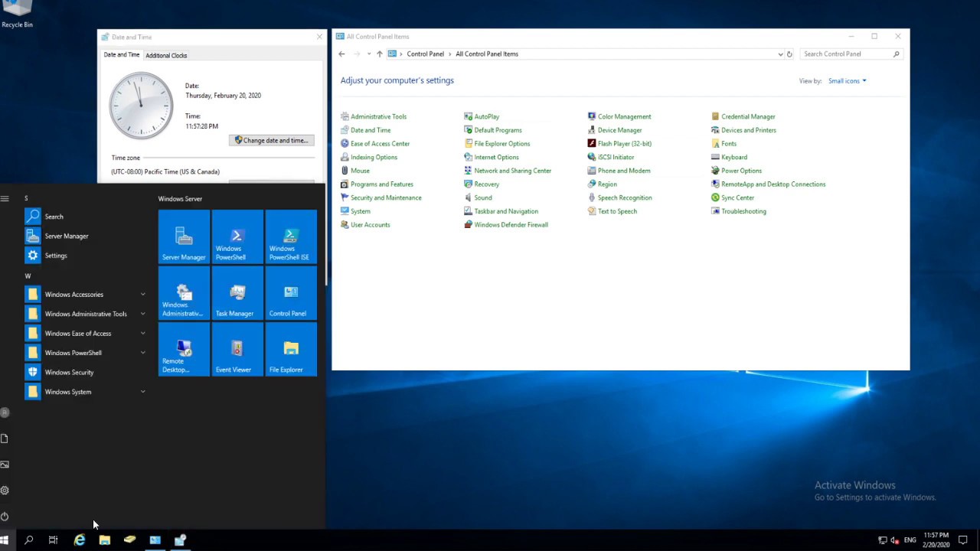
Task: Open the network icon in system tray
Action: click(x=882, y=540)
